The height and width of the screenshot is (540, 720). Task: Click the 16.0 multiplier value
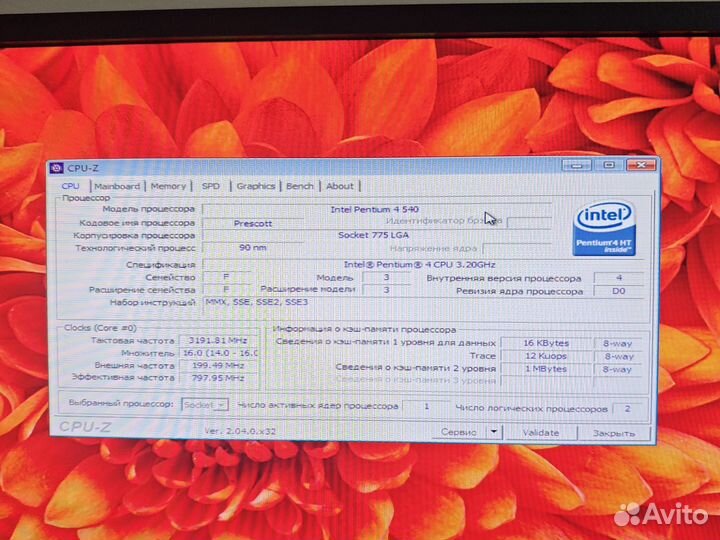pos(218,353)
